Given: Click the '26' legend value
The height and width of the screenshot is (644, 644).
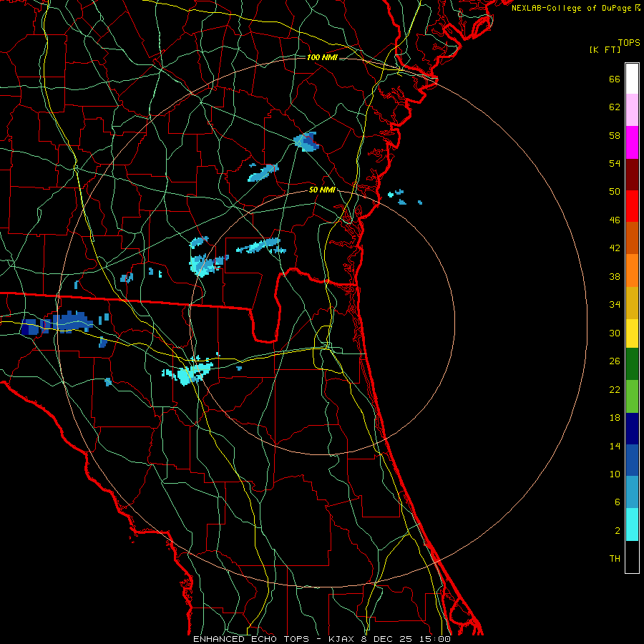Looking at the screenshot, I should 615,361.
